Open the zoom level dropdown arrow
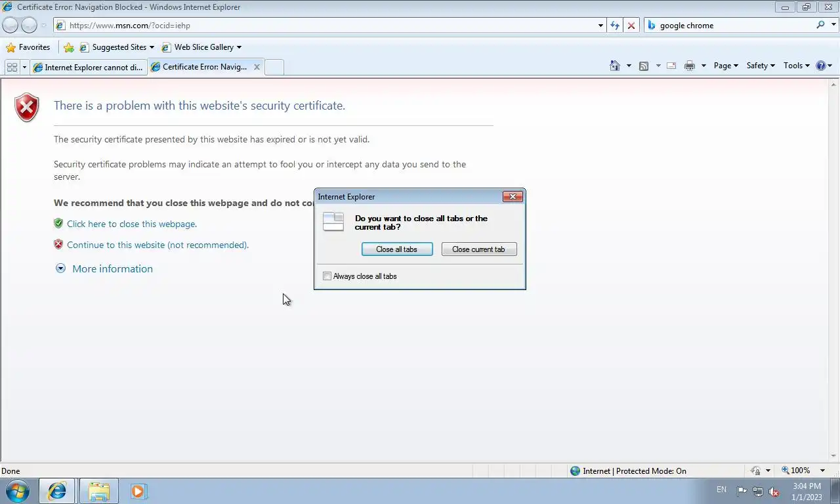 pyautogui.click(x=822, y=471)
